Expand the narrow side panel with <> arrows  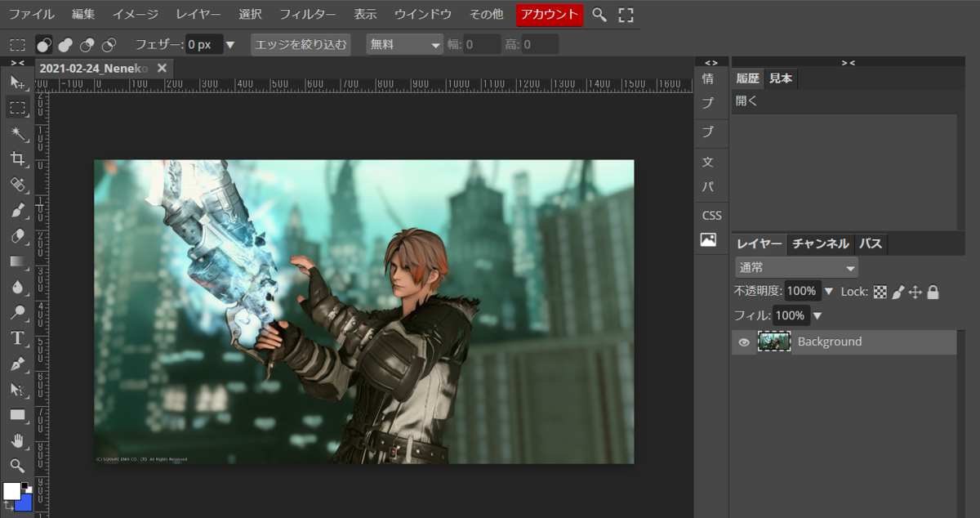pyautogui.click(x=711, y=62)
